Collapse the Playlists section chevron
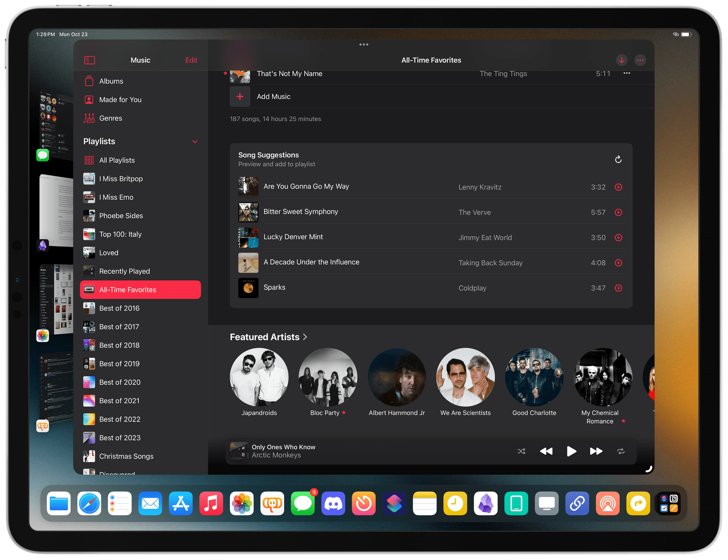The width and height of the screenshot is (728, 560). click(x=195, y=141)
